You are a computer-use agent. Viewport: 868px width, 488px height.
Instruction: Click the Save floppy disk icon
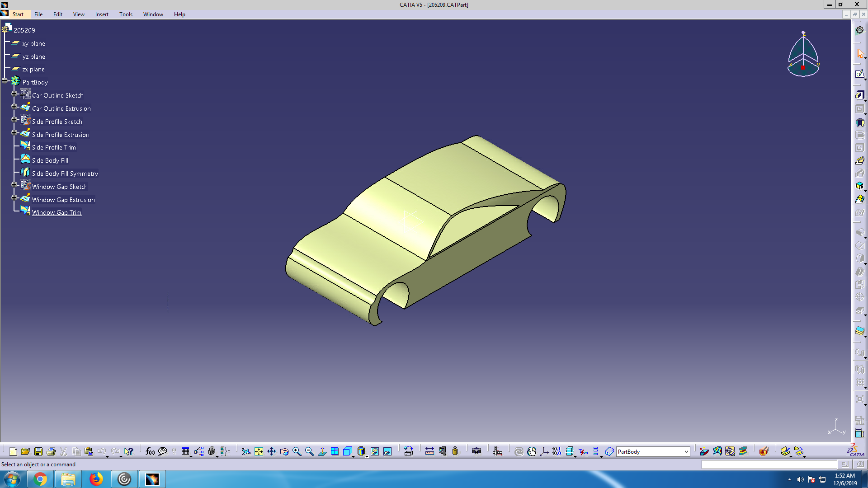(x=38, y=451)
